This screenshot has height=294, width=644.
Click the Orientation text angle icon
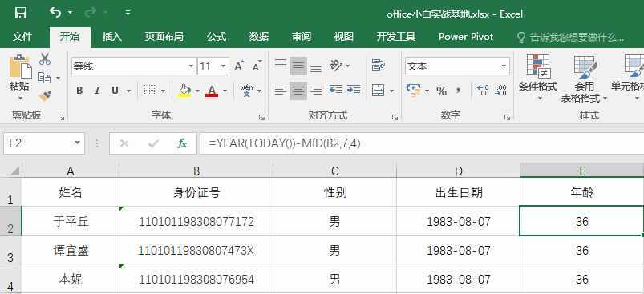point(337,66)
